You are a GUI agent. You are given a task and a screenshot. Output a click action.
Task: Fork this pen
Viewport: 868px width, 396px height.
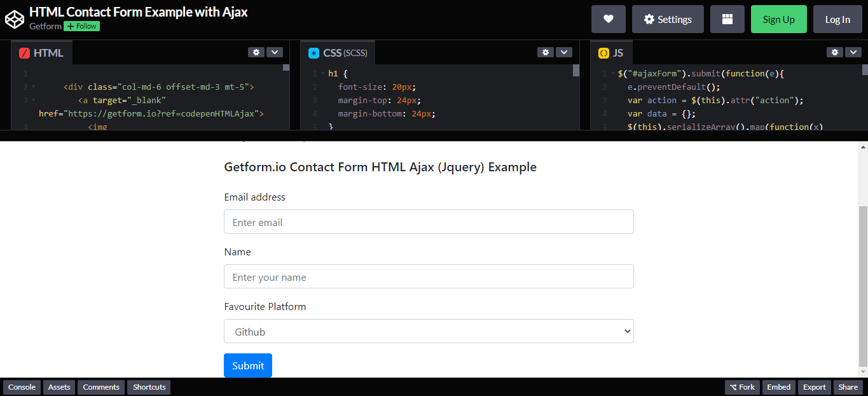coord(742,387)
